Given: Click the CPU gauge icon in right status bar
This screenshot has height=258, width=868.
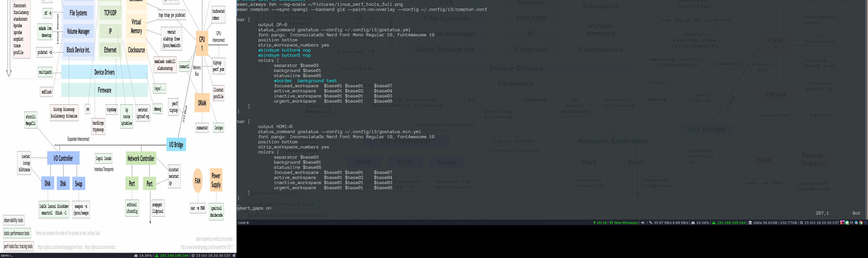Looking at the screenshot, I should click(693, 223).
